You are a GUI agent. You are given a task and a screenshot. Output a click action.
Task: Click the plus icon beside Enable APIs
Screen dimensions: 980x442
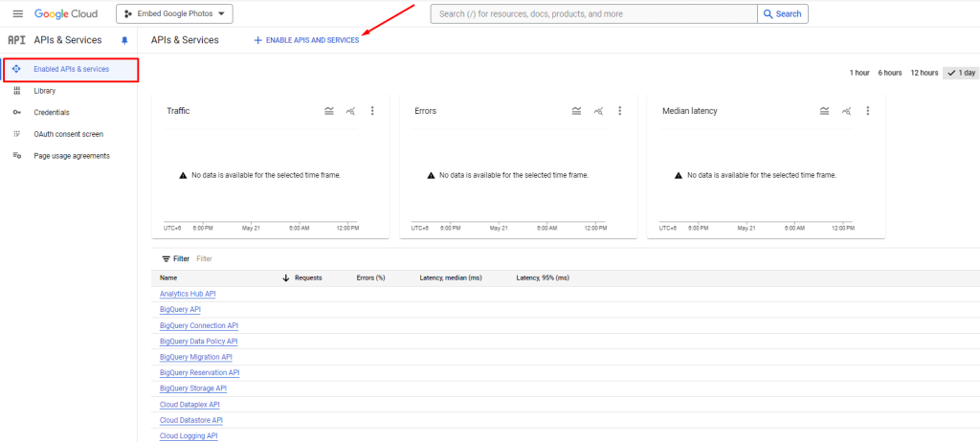(257, 40)
